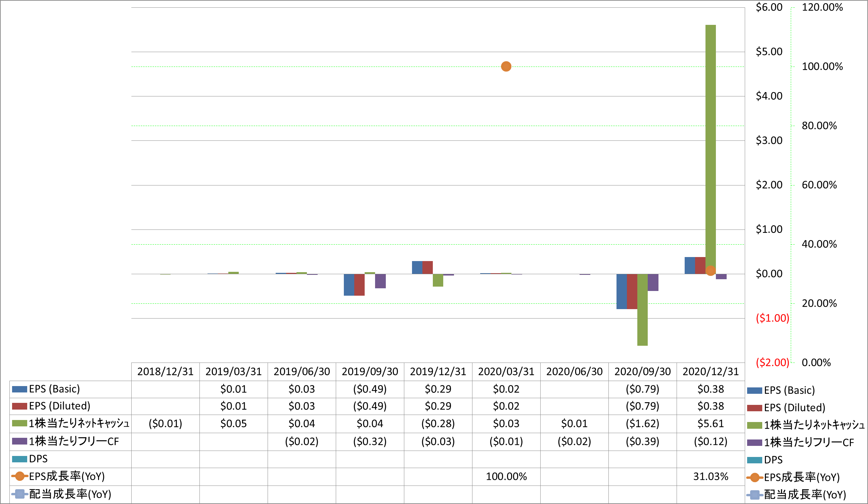The height and width of the screenshot is (504, 868).
Task: Click the 31.03% EPS growth cell
Action: [711, 477]
